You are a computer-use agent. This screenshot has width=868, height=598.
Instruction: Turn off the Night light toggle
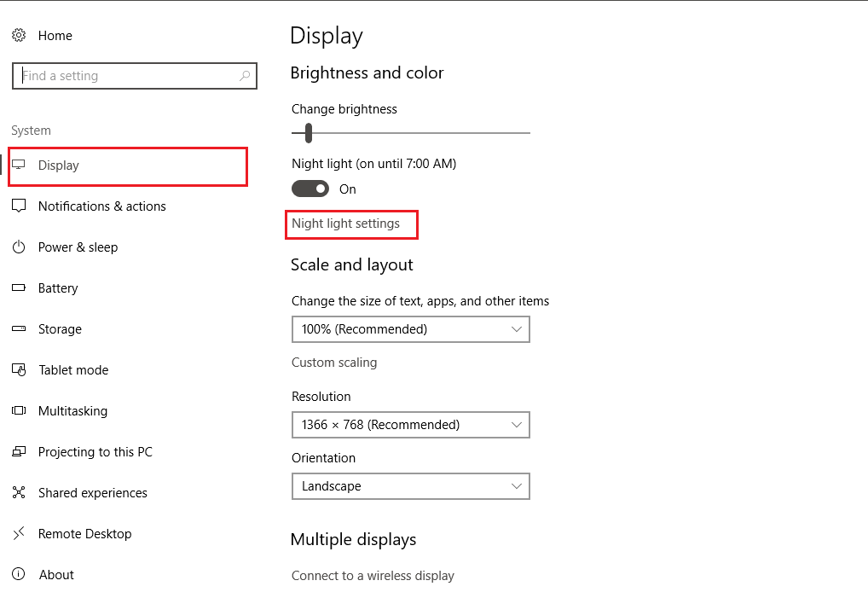pyautogui.click(x=310, y=189)
